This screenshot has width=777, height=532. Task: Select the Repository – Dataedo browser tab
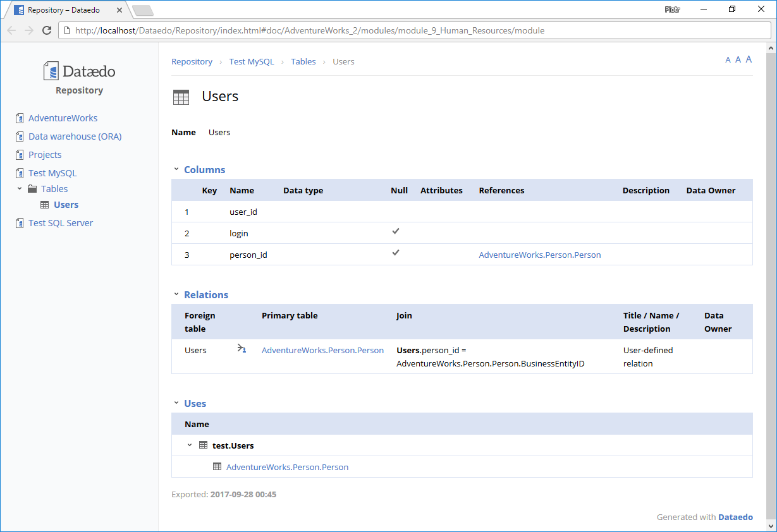(63, 10)
